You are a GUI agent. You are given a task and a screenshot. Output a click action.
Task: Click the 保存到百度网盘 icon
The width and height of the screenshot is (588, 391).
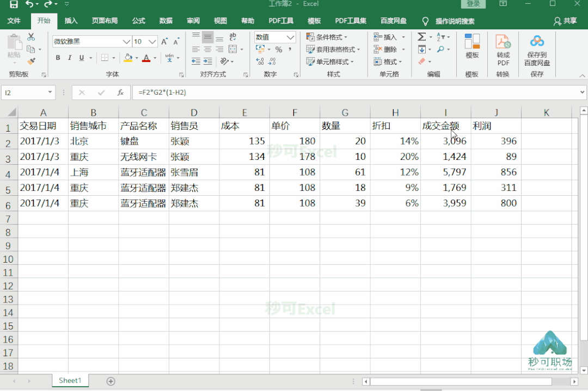pos(537,48)
